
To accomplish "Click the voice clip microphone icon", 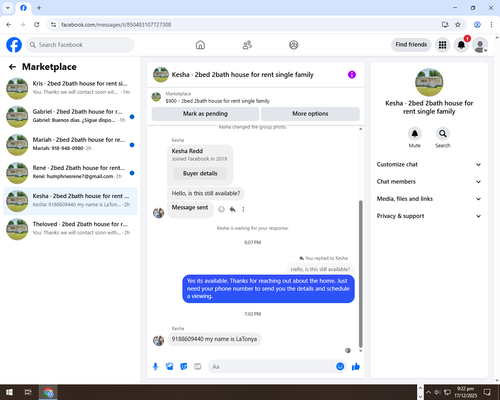I will (155, 367).
